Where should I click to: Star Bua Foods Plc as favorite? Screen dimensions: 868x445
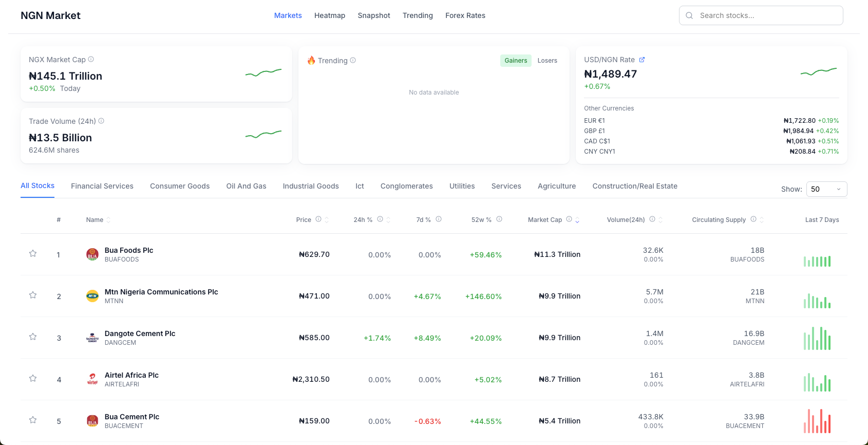(x=33, y=253)
